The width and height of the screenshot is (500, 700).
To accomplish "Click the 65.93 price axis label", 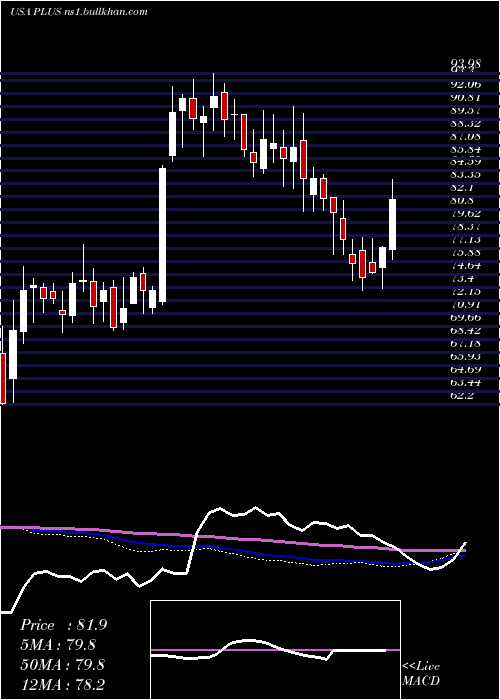I will [x=465, y=357].
